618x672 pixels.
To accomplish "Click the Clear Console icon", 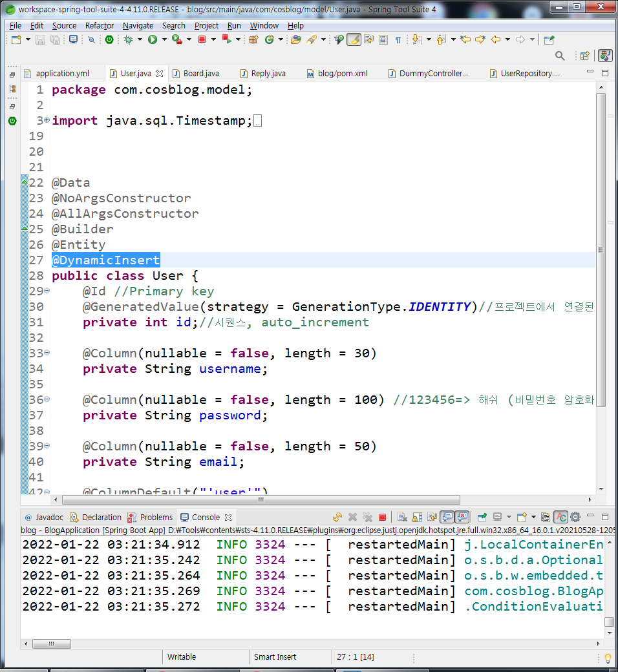I will click(x=402, y=518).
